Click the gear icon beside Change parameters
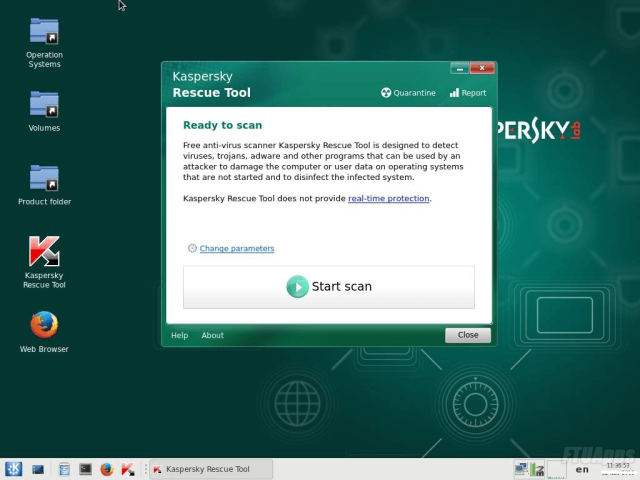The image size is (640, 480). [x=192, y=248]
